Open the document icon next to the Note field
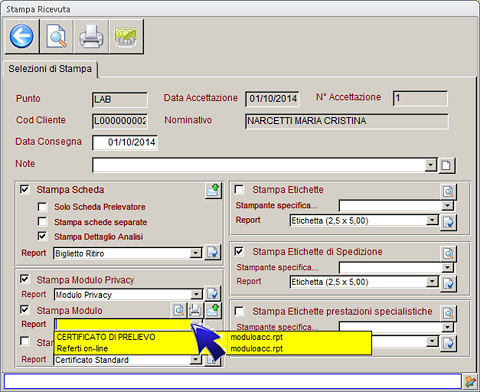Screen dimensions: 480x392 pyautogui.click(x=447, y=165)
